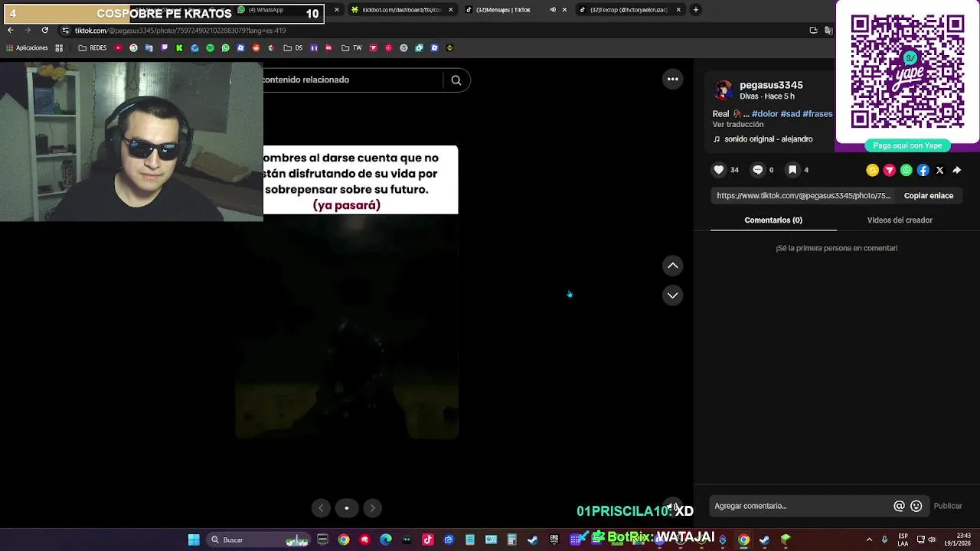Screen dimensions: 980x551
Task: Open the Windows Start menu
Action: pyautogui.click(x=194, y=540)
